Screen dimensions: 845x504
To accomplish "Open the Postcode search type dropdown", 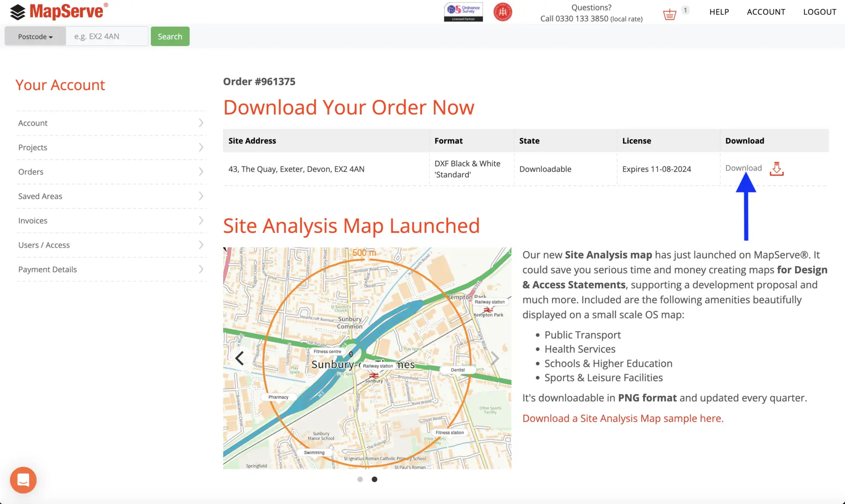I will 36,36.
